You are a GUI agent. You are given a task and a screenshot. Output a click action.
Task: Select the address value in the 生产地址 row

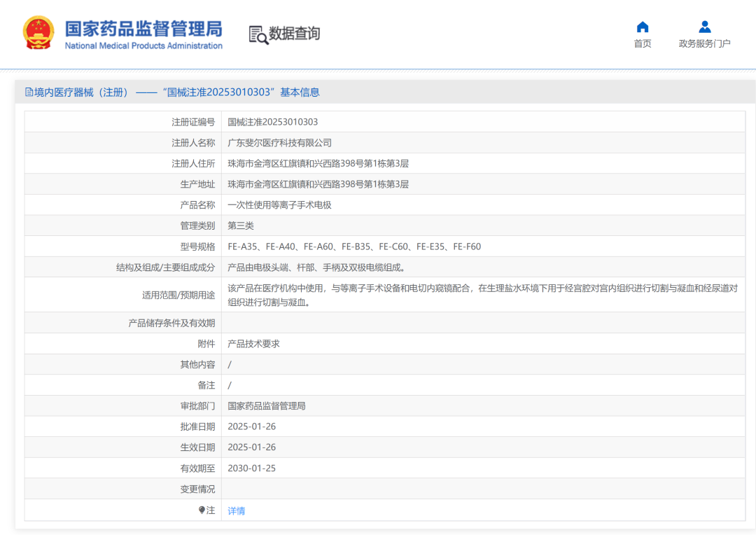[x=318, y=184]
